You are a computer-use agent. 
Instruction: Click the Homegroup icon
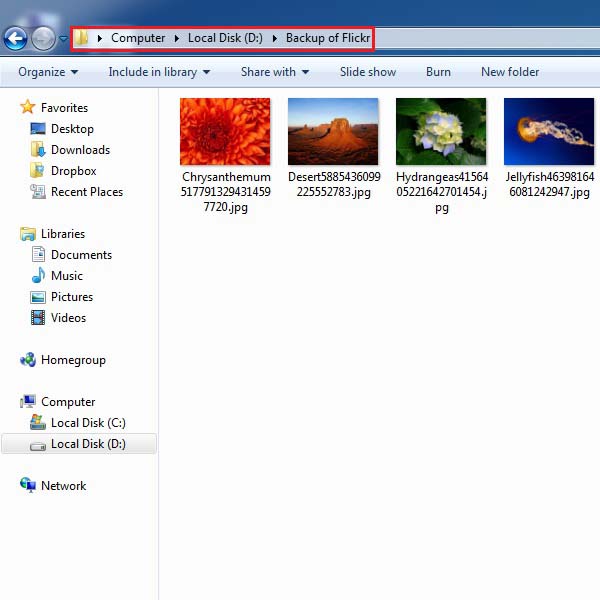[x=28, y=360]
